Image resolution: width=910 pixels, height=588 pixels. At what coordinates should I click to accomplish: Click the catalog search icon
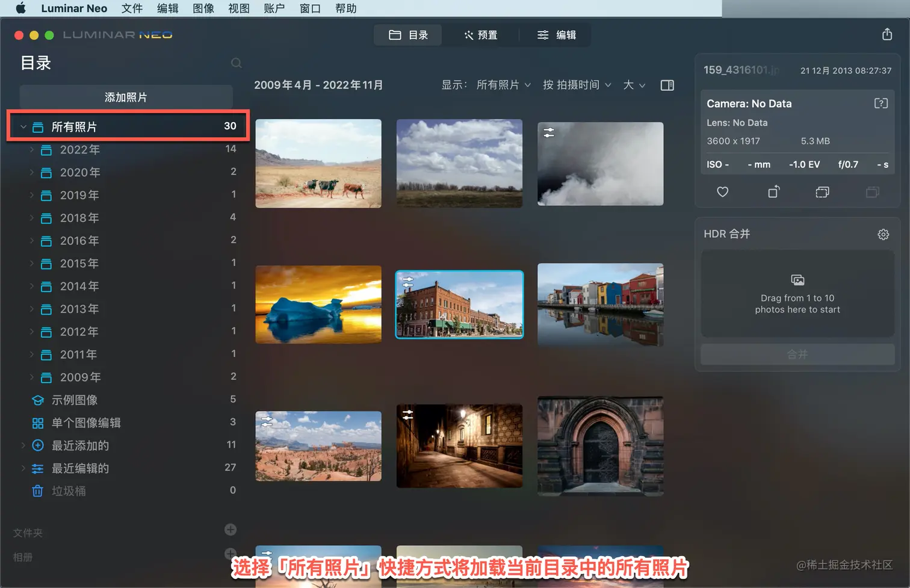[x=237, y=63]
